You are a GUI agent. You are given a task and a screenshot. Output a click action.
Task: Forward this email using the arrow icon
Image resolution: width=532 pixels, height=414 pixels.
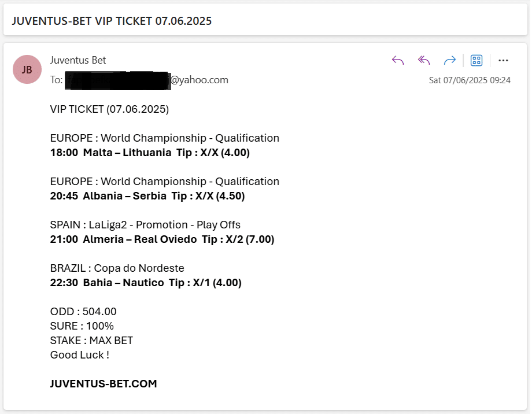coord(450,60)
